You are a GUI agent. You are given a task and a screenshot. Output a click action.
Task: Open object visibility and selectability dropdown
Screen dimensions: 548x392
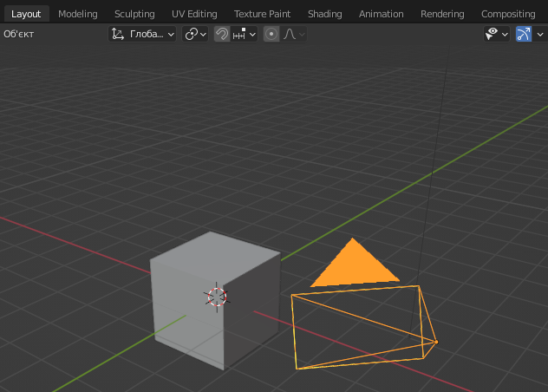(x=497, y=35)
